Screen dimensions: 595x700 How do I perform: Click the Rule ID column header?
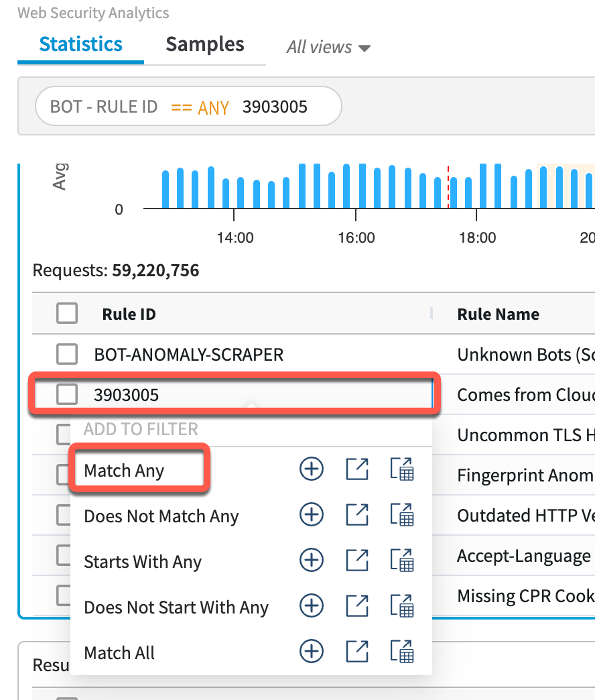[129, 314]
